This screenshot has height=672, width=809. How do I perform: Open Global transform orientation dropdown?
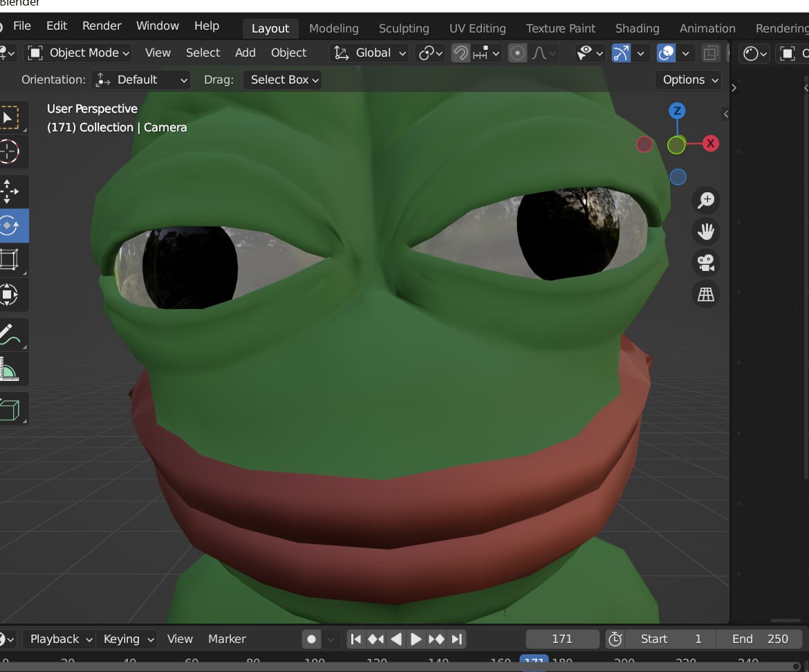pyautogui.click(x=371, y=53)
